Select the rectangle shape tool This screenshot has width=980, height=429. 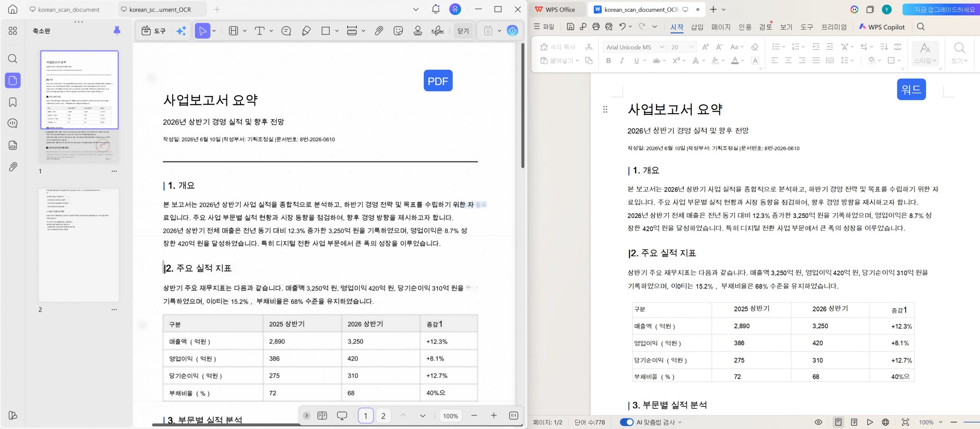pyautogui.click(x=326, y=31)
